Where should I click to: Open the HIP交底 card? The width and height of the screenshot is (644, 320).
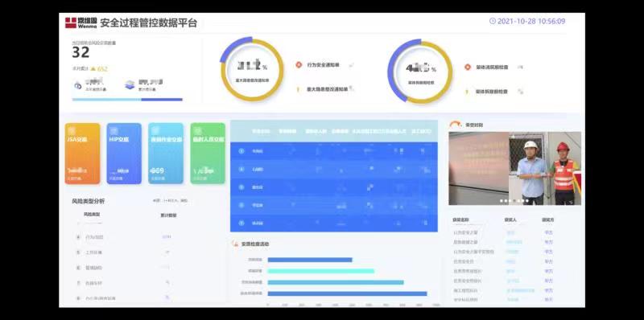124,154
